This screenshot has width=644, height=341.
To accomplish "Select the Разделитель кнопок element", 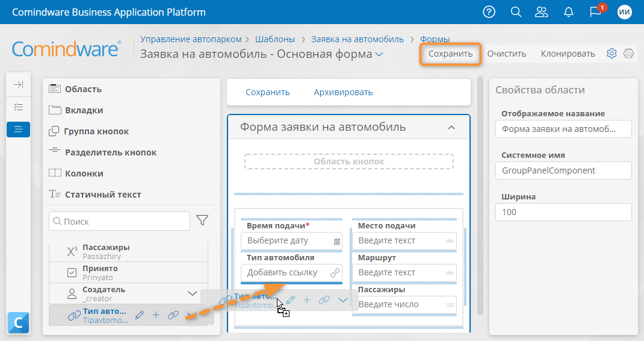I will pyautogui.click(x=103, y=152).
